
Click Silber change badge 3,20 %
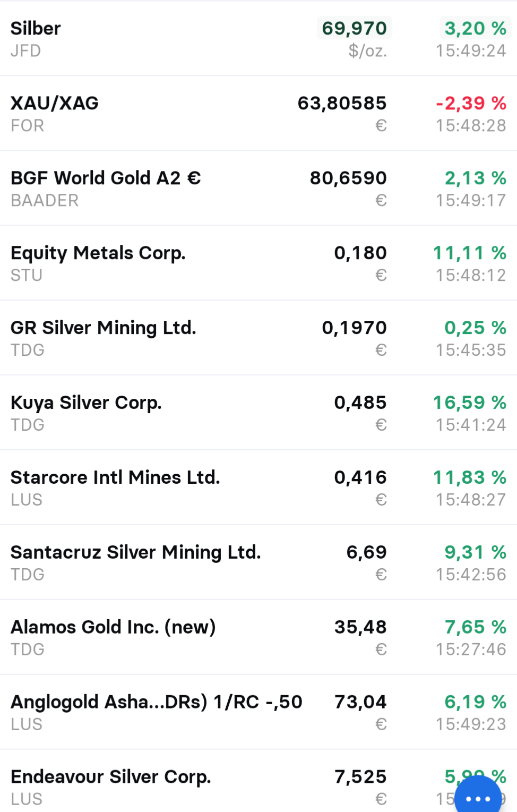pos(475,29)
